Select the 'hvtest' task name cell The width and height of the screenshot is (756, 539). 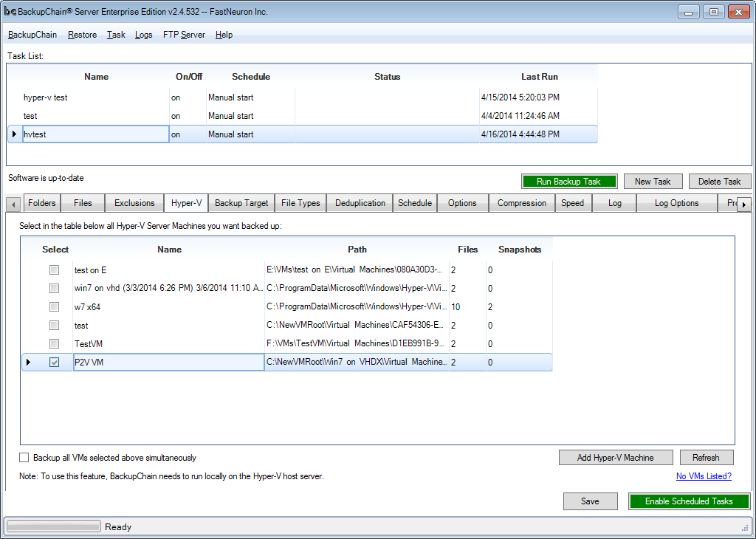pos(96,134)
